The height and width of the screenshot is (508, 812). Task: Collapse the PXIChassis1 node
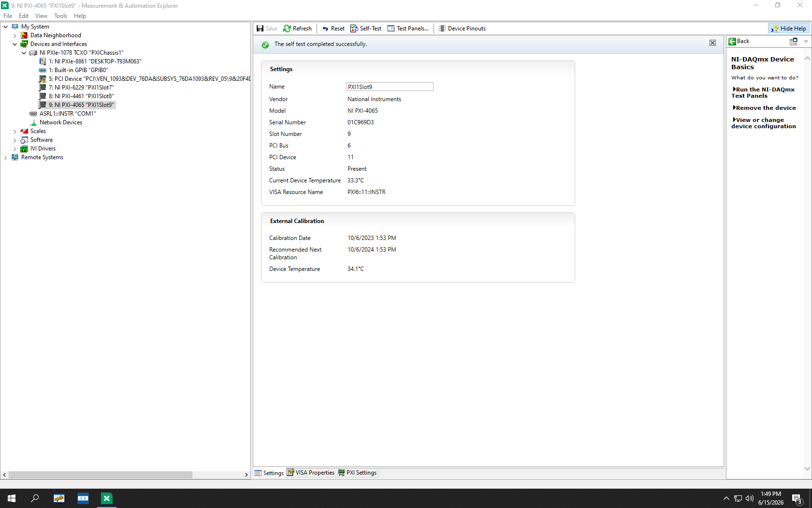[24, 53]
